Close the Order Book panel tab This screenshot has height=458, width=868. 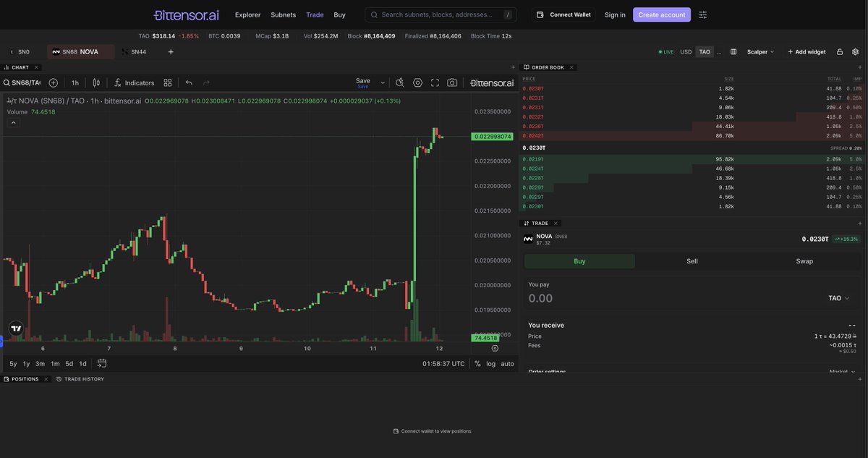click(x=571, y=67)
